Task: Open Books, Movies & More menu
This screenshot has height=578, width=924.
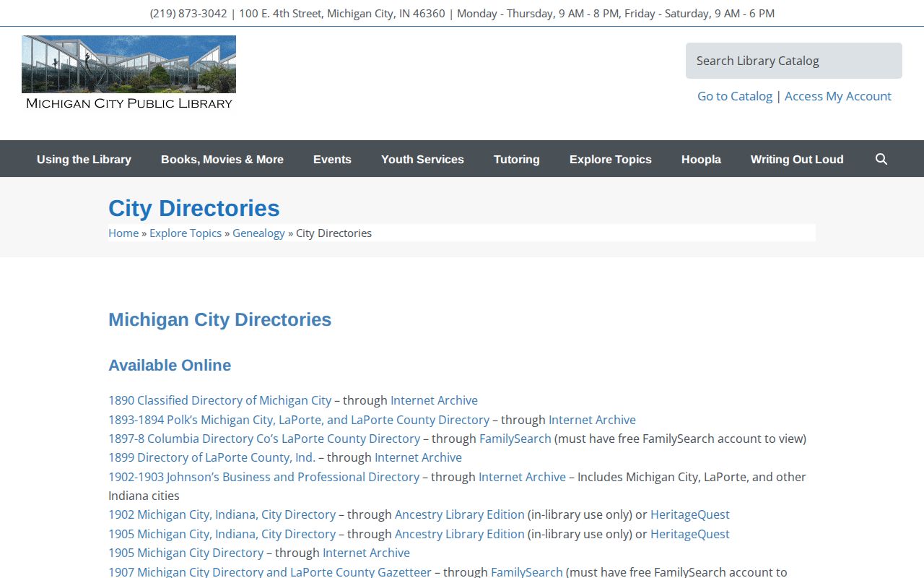Action: [222, 159]
